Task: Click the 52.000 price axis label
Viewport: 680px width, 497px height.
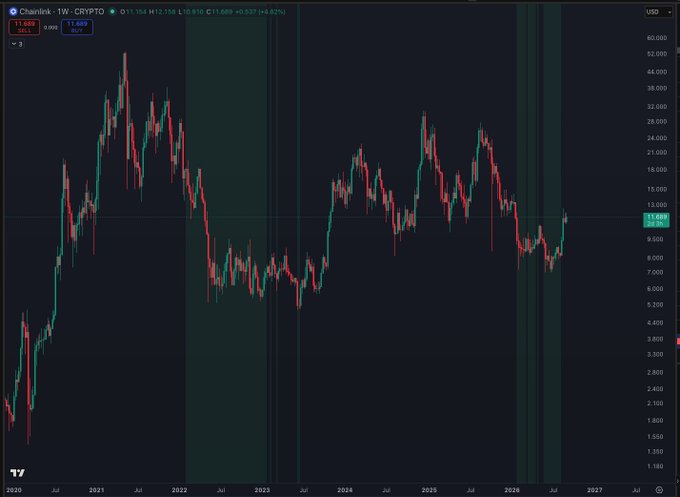Action: point(657,54)
